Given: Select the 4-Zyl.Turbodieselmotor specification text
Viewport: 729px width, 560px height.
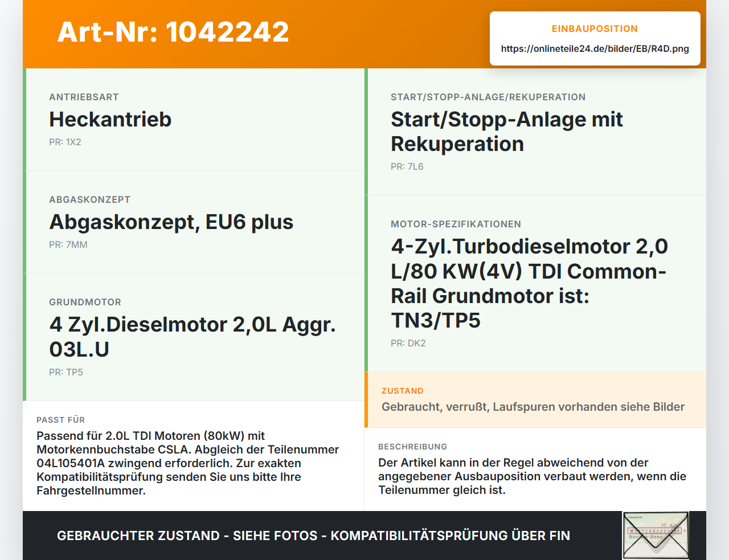Looking at the screenshot, I should (529, 283).
